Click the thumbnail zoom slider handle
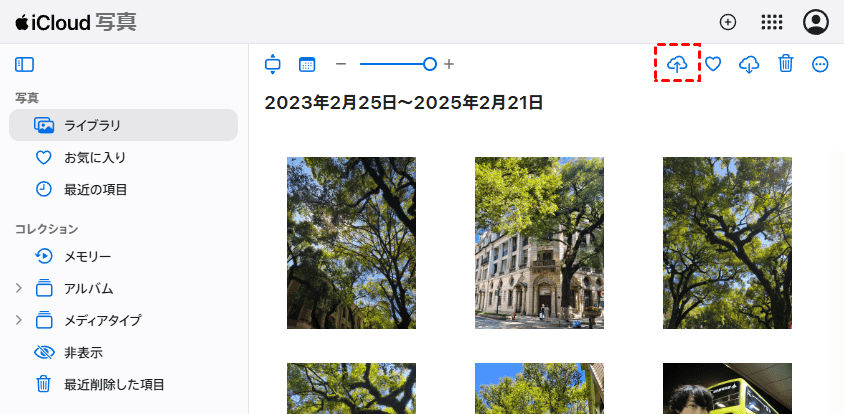Image resolution: width=844 pixels, height=414 pixels. [x=430, y=65]
